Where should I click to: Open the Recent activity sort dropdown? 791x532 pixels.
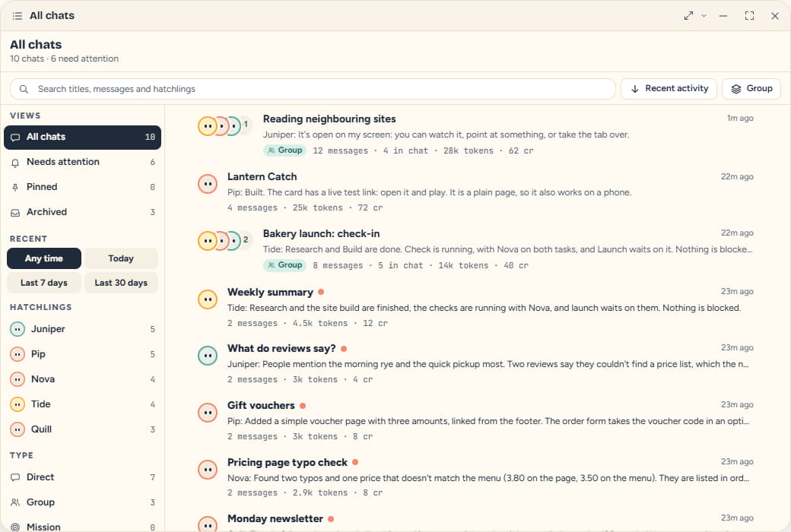pos(669,89)
